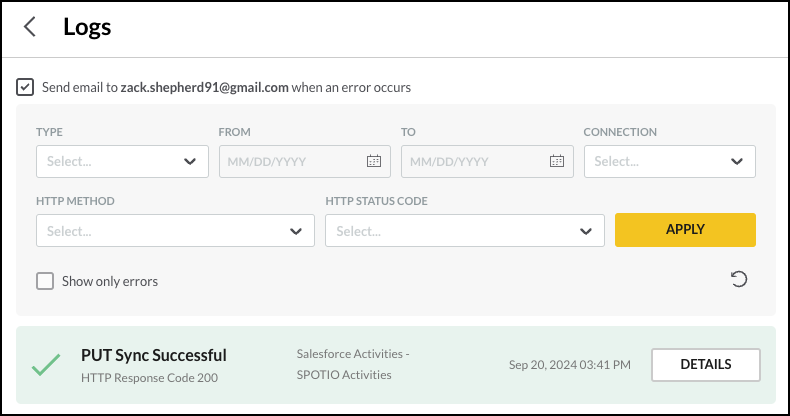Open the CONNECTION dropdown
This screenshot has height=416, width=790.
[x=670, y=162]
